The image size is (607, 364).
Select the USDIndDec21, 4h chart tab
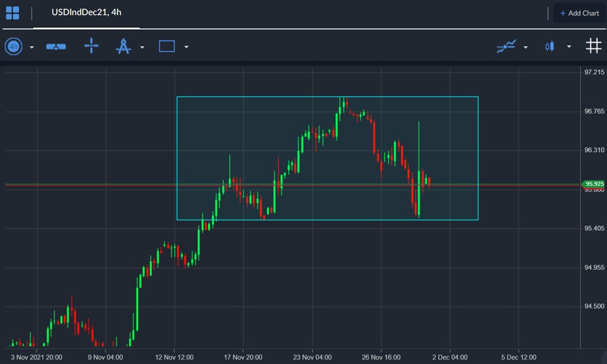click(x=86, y=12)
